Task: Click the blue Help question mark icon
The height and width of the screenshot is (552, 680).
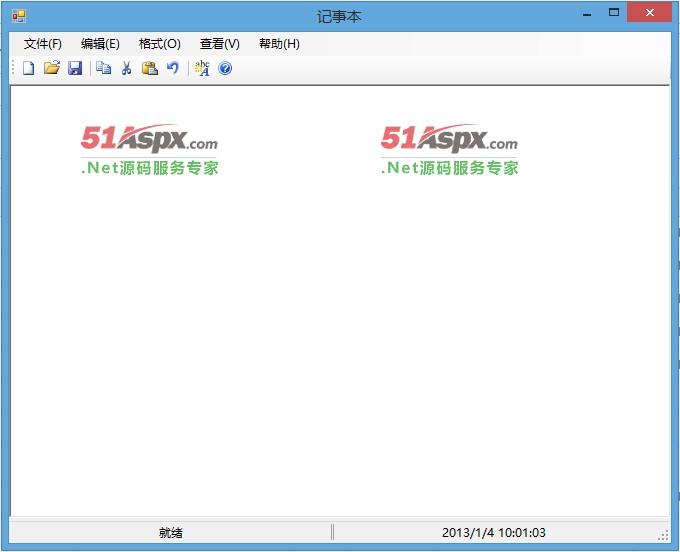Action: [x=225, y=68]
